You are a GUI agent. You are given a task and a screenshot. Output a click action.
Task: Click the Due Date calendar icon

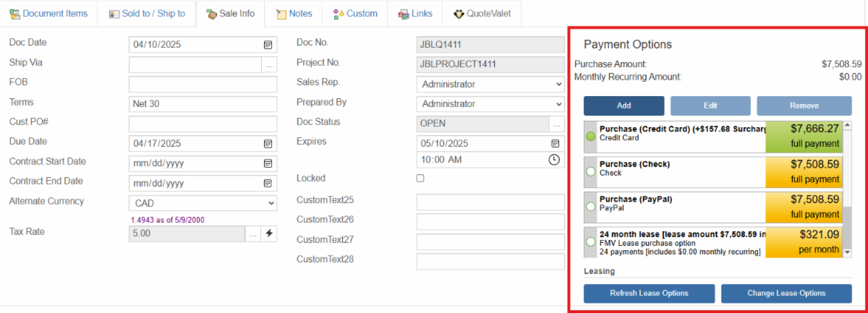point(268,144)
